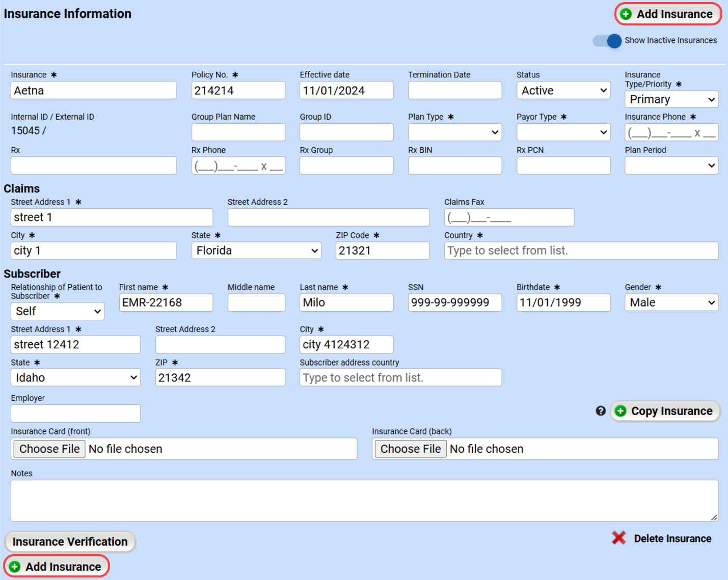
Task: Change the Claims State dropdown from Florida
Action: [256, 251]
